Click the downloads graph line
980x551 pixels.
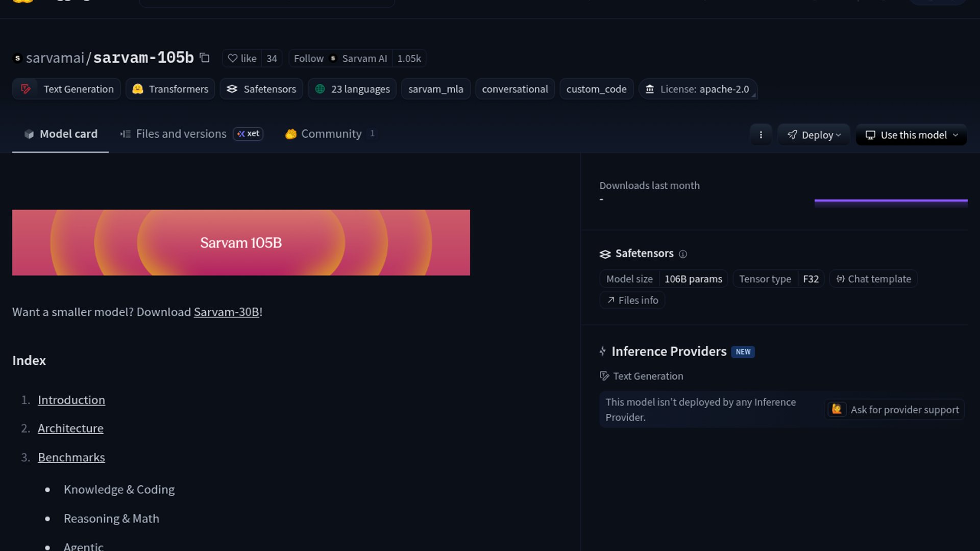point(891,201)
